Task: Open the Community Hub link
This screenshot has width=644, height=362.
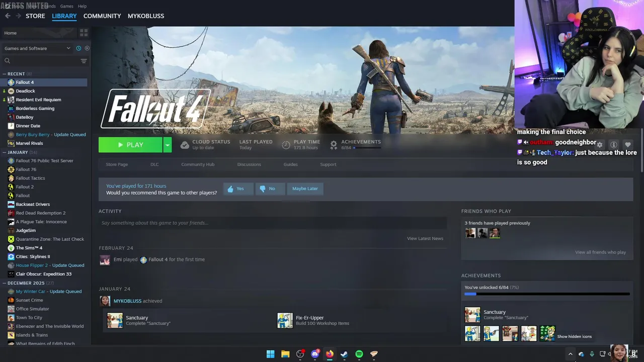Action: pos(198,164)
